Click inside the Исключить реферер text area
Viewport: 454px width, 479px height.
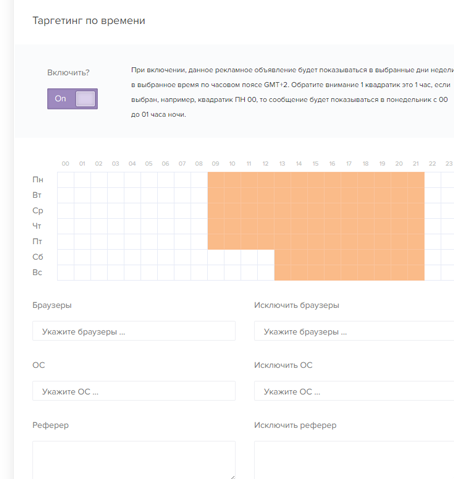coord(354,460)
